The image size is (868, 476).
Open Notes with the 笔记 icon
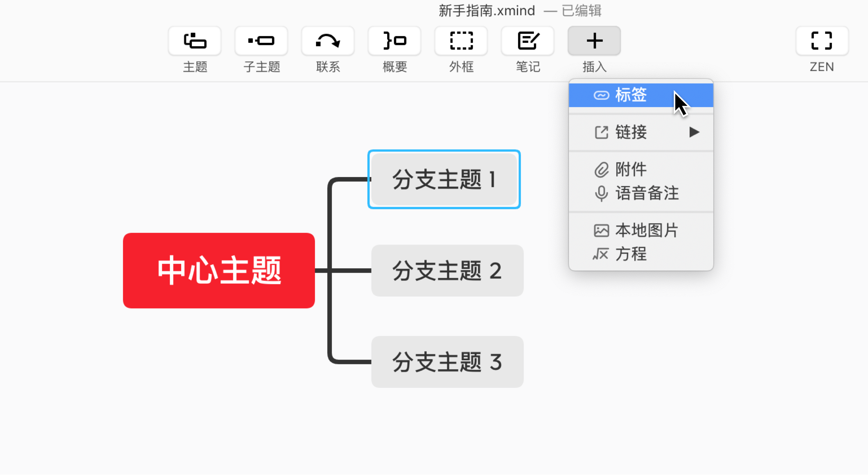pyautogui.click(x=528, y=41)
